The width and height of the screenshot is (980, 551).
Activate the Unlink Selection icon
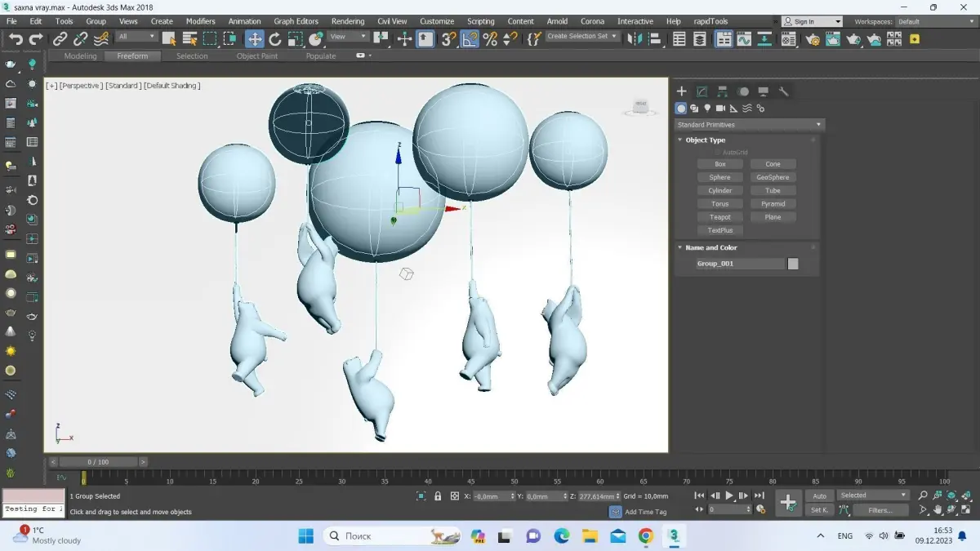81,38
